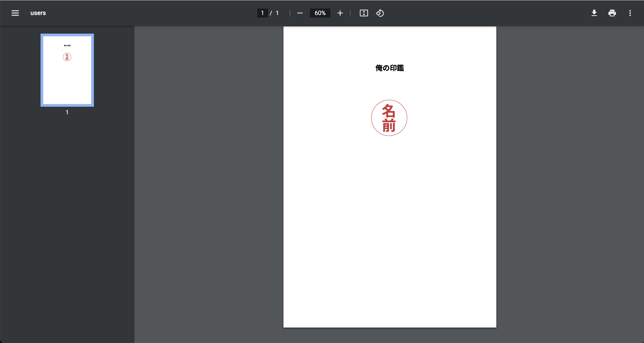The image size is (644, 343).
Task: Collapse the thumbnail panel via hamburger icon
Action: point(15,13)
